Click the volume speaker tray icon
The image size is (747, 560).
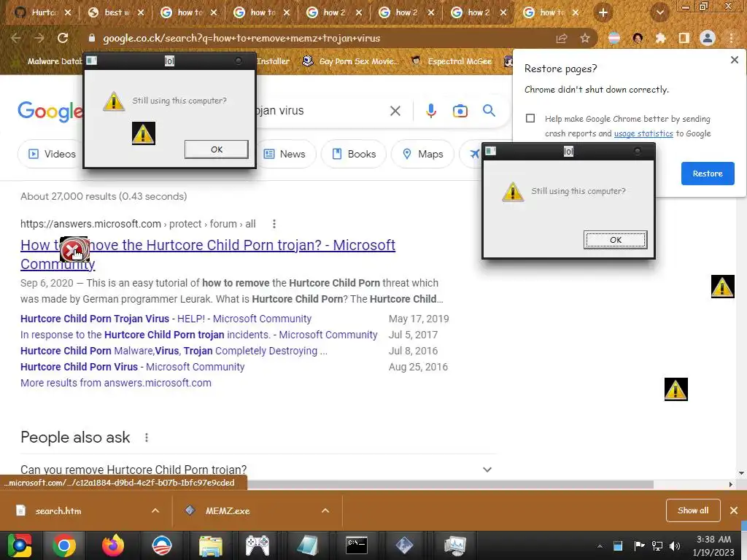coord(675,545)
